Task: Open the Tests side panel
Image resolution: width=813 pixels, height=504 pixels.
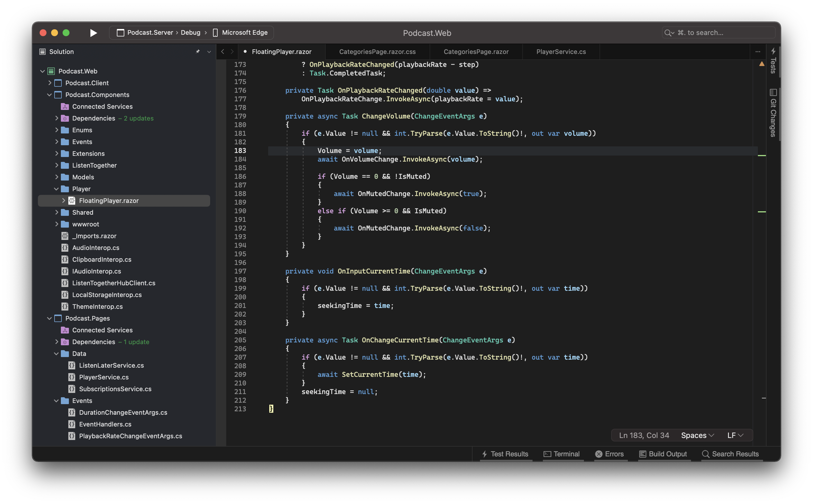Action: 773,61
